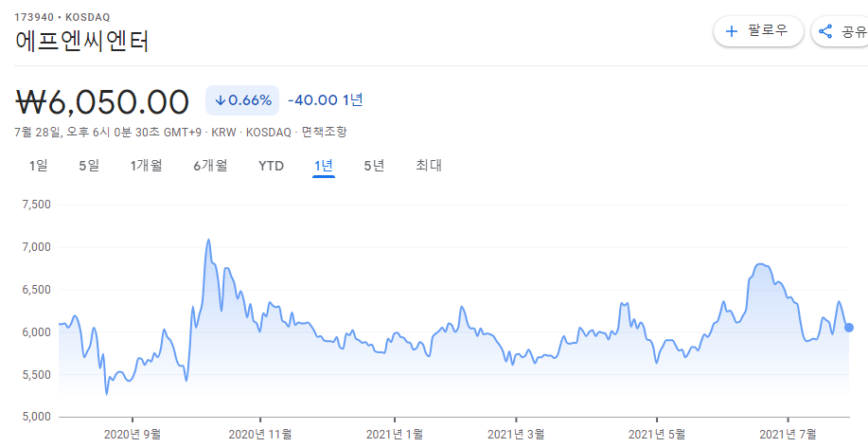Click the plus icon in the 팔로우 button

(732, 31)
